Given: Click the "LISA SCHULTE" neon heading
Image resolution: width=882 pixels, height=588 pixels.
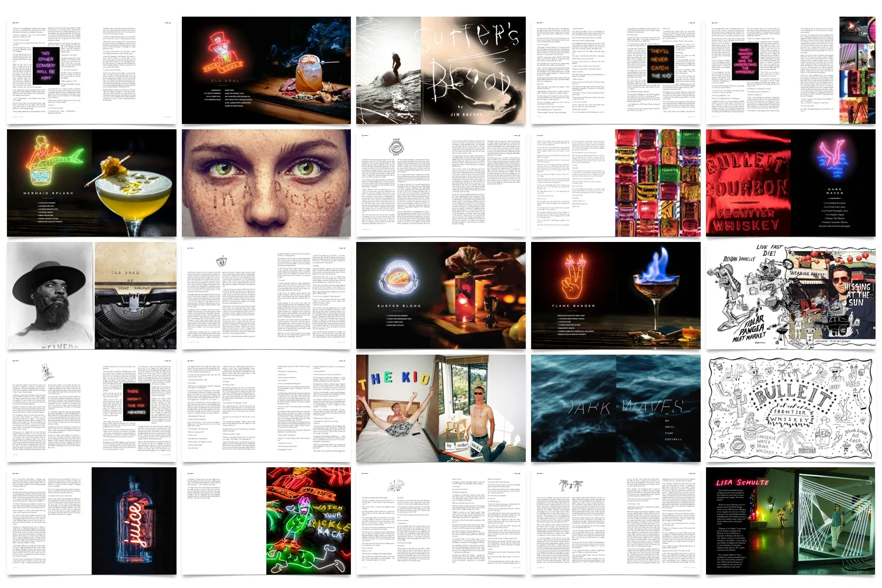Looking at the screenshot, I should pos(742,482).
